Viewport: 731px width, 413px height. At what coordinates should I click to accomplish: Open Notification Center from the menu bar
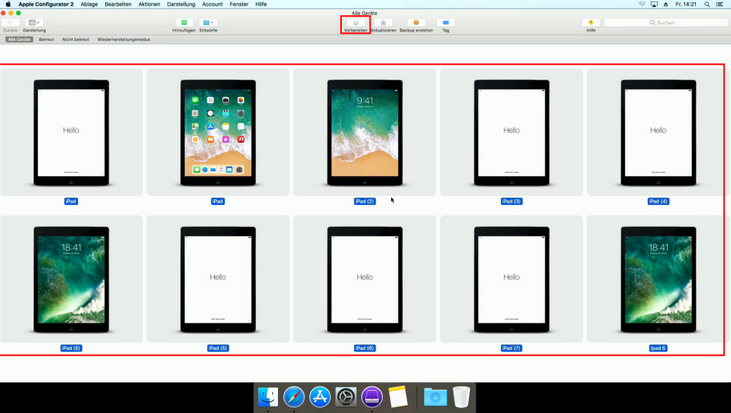tap(720, 4)
